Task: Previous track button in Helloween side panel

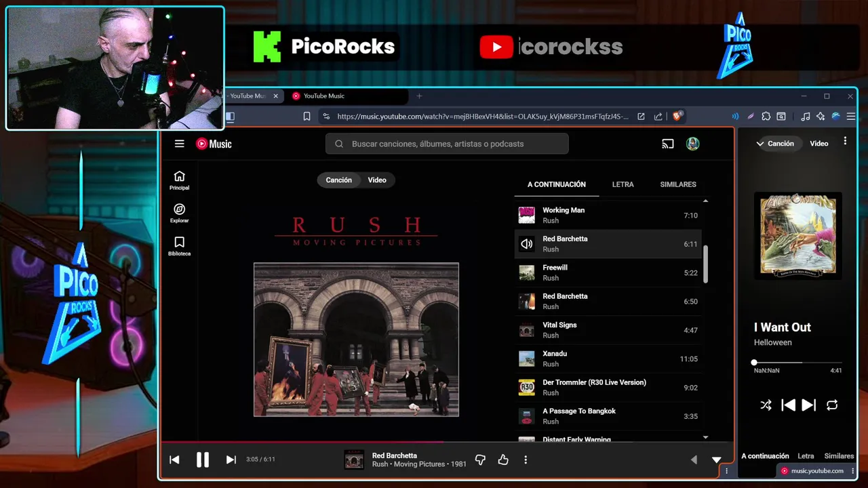Action: (788, 405)
